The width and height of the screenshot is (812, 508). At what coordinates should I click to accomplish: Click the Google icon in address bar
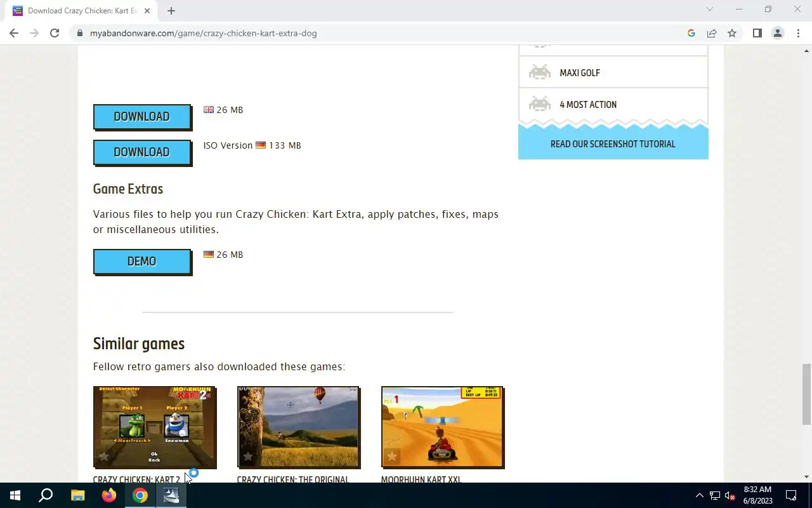click(691, 33)
